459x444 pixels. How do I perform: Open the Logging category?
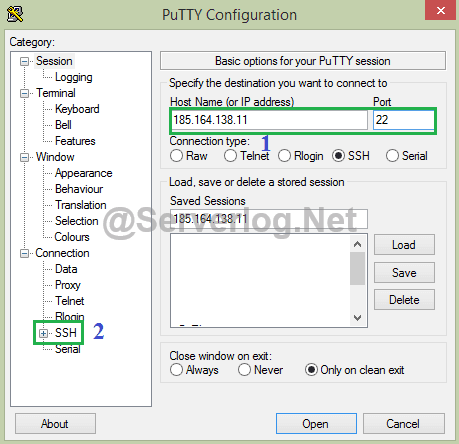[74, 77]
